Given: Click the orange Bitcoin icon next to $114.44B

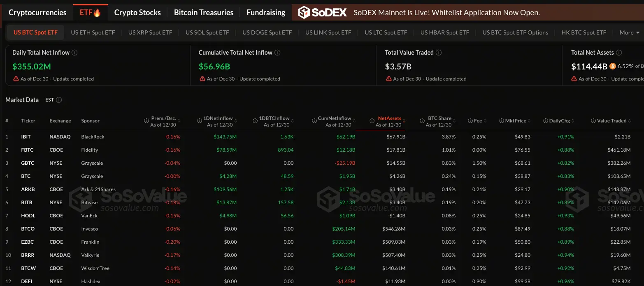Looking at the screenshot, I should [612, 66].
